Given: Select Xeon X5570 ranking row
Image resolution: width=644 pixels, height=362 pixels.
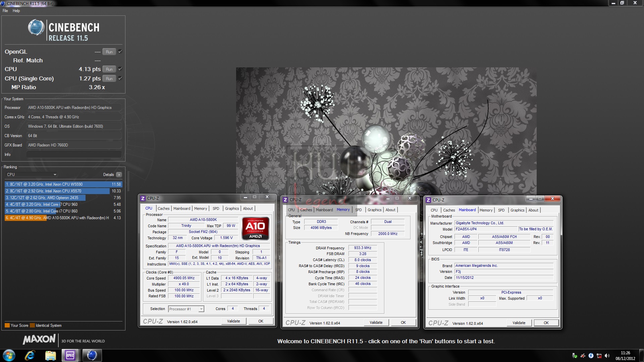Looking at the screenshot, I should pos(63,191).
